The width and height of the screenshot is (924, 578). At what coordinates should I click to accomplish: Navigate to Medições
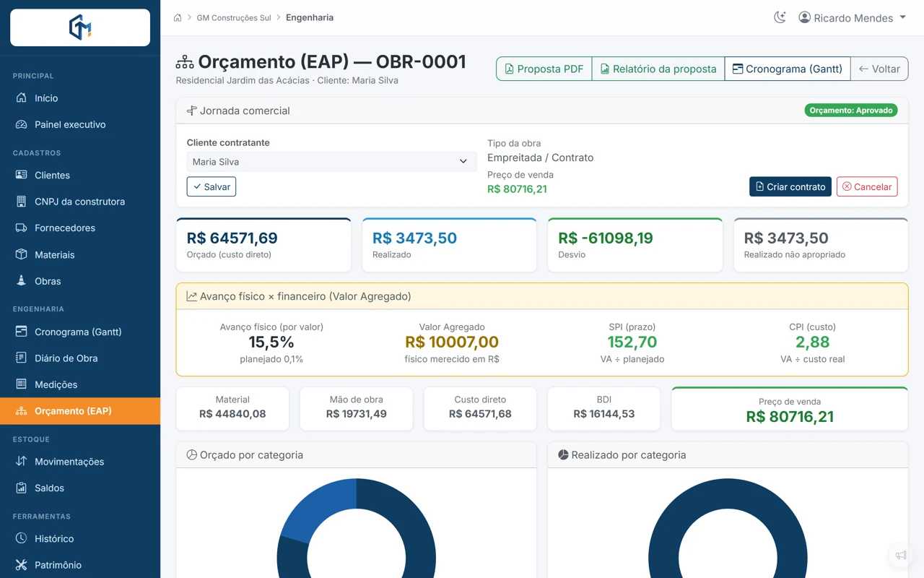80,384
